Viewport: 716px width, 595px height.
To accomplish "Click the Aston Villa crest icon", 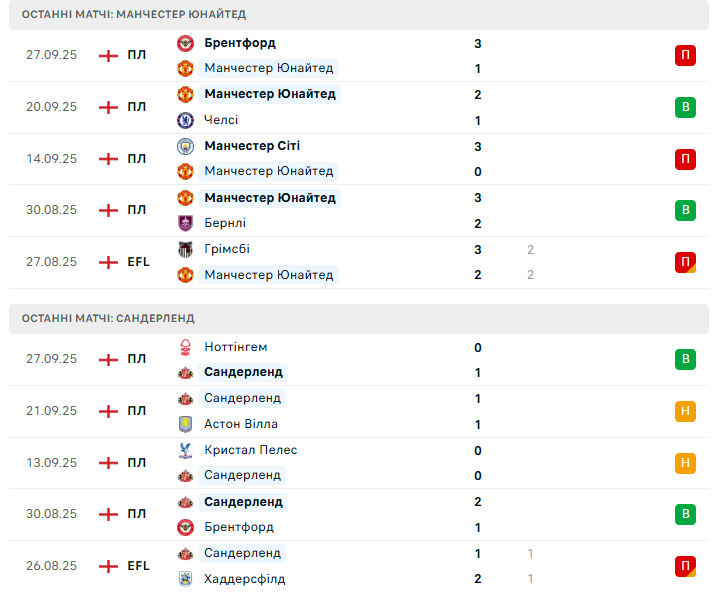I will [185, 424].
